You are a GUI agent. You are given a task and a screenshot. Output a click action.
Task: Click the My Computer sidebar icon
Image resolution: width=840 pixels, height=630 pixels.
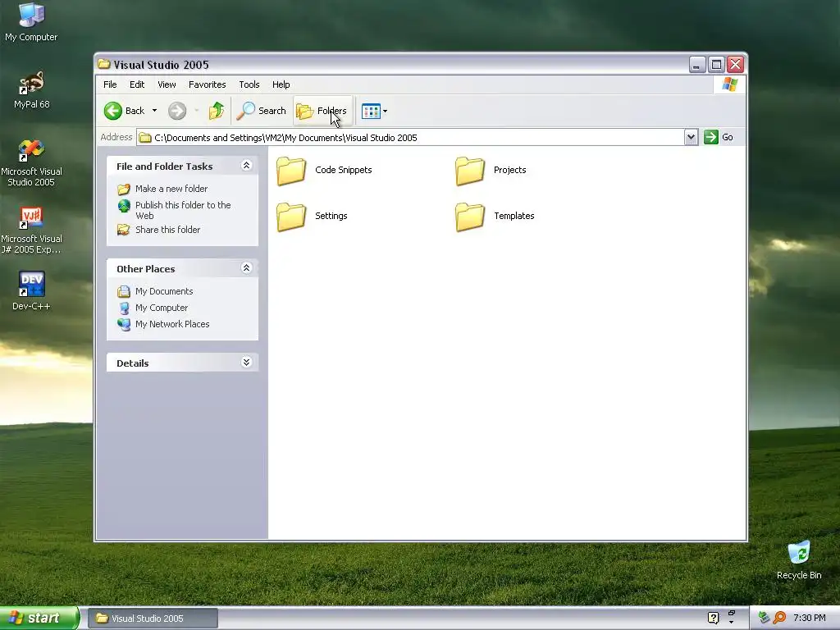124,308
